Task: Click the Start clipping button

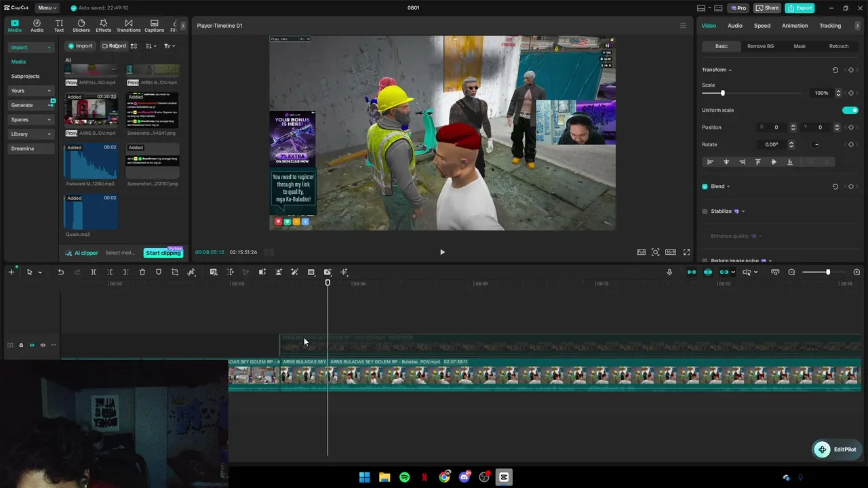Action: pos(163,253)
